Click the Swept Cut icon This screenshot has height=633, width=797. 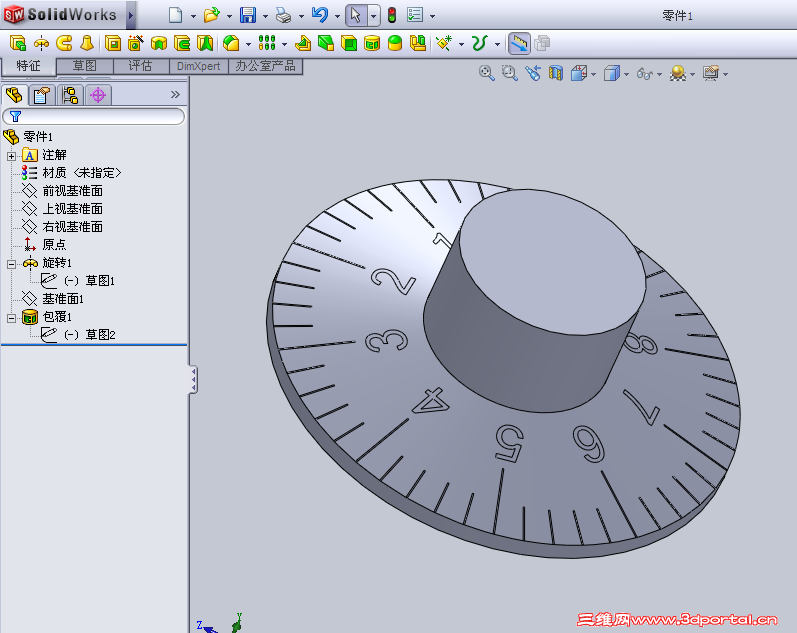[x=182, y=43]
